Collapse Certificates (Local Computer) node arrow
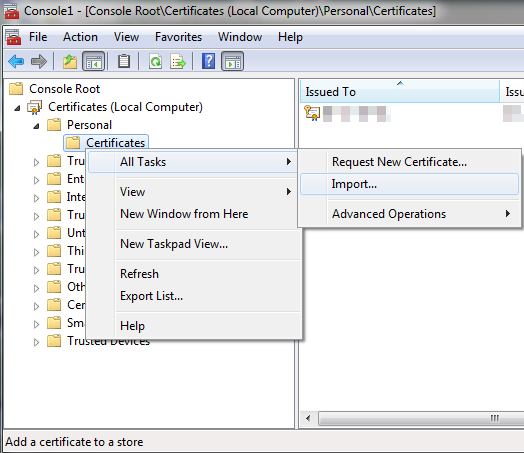Viewport: 524px width, 453px height. [17, 108]
